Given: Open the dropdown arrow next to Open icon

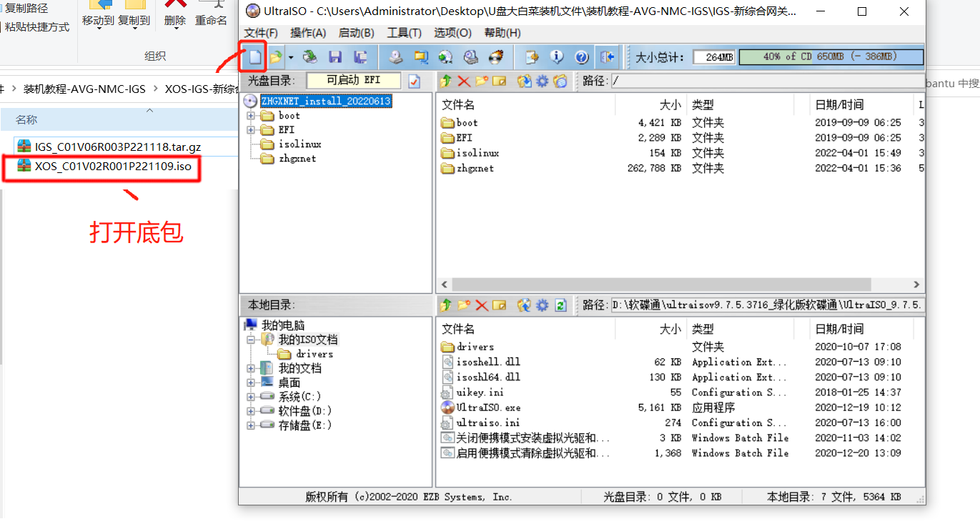Looking at the screenshot, I should point(290,56).
